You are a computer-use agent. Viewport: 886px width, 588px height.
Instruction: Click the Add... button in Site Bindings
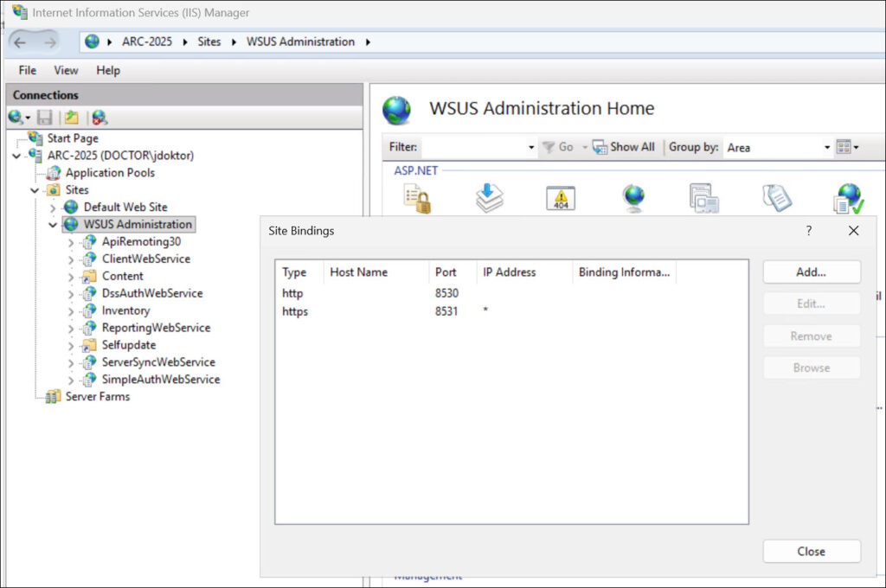[811, 272]
